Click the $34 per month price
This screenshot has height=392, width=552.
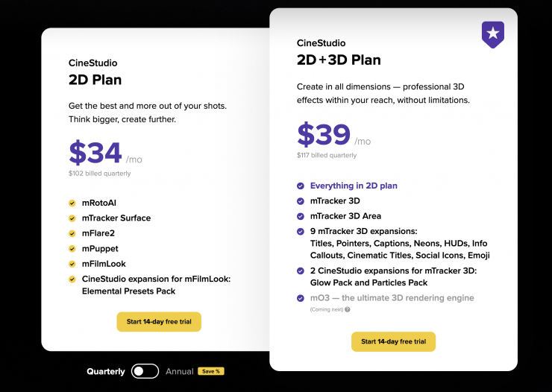(x=95, y=153)
